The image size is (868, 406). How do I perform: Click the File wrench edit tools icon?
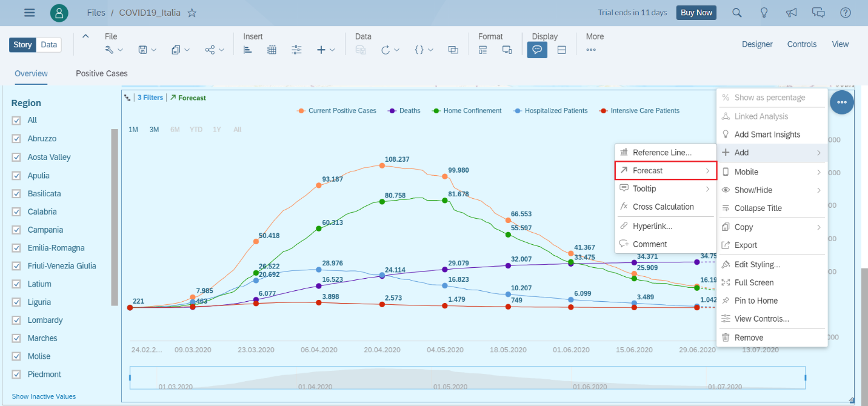pyautogui.click(x=110, y=50)
